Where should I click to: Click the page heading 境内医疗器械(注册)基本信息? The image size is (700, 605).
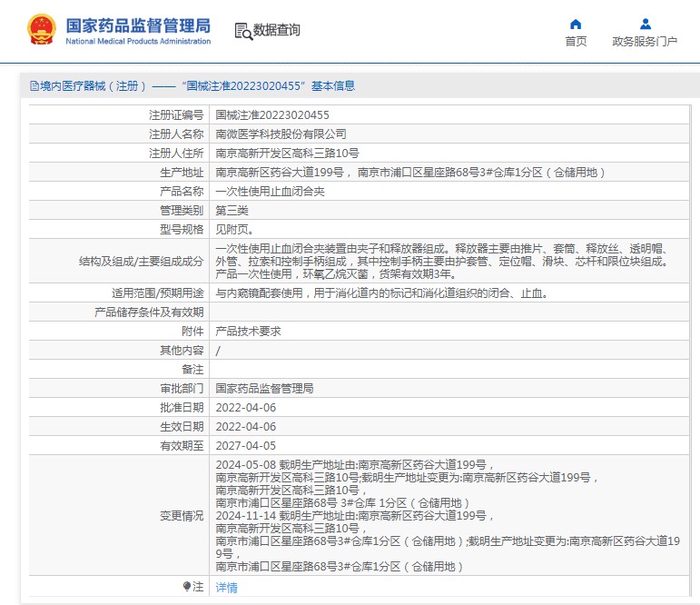pyautogui.click(x=192, y=85)
